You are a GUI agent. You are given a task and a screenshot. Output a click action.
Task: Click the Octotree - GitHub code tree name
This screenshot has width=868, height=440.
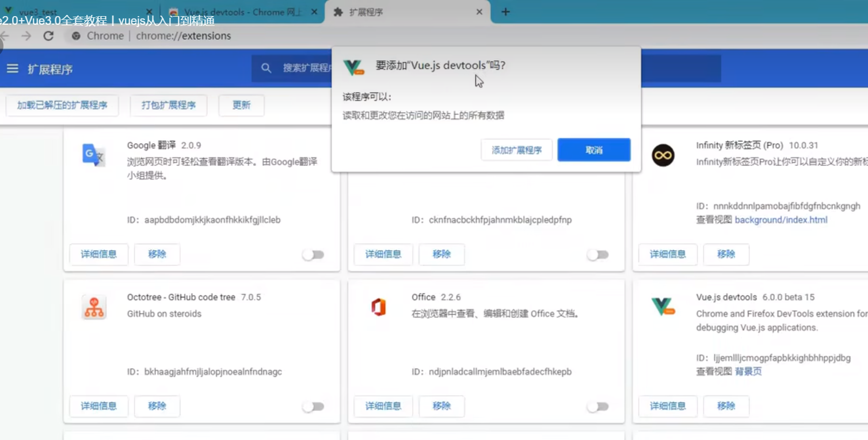pyautogui.click(x=181, y=297)
